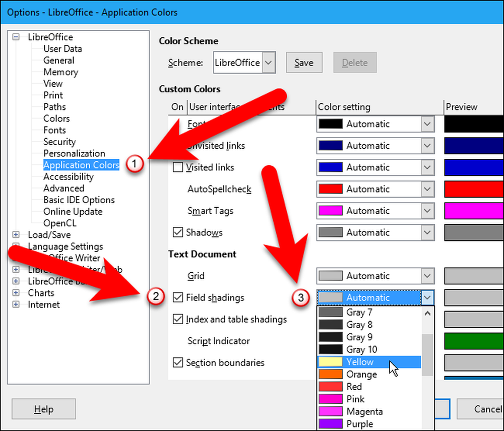Toggle Index and table shadings checkbox
The height and width of the screenshot is (431, 504).
pos(178,319)
